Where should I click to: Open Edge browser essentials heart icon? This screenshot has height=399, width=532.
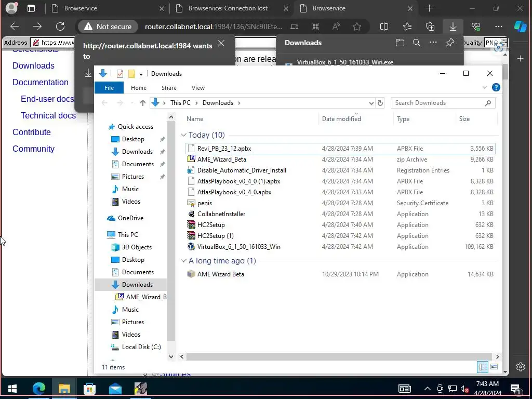[x=476, y=26]
